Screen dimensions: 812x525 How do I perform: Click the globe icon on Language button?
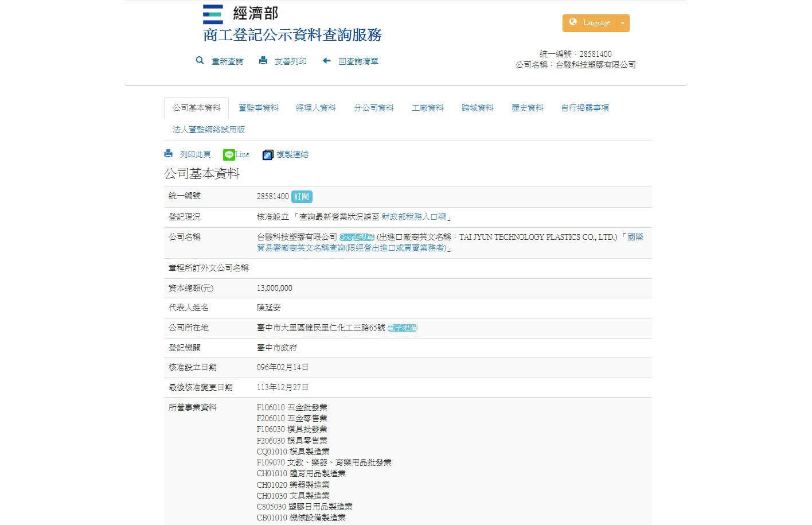(573, 22)
